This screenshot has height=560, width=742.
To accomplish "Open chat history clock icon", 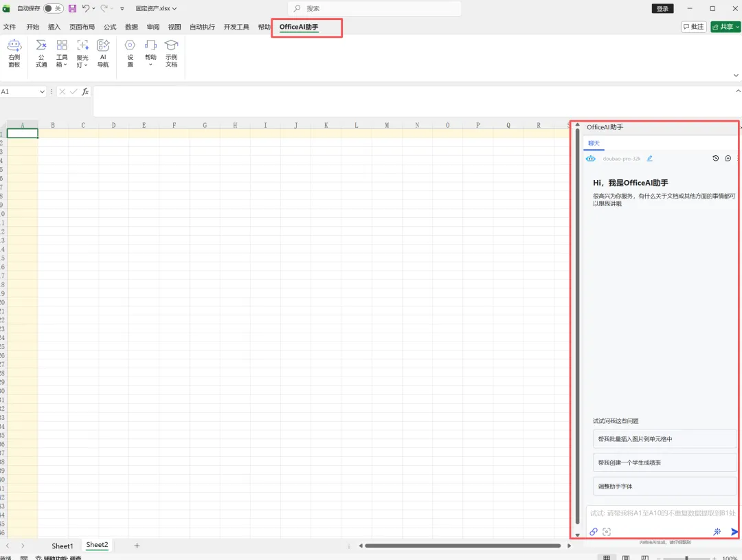I will pos(715,158).
